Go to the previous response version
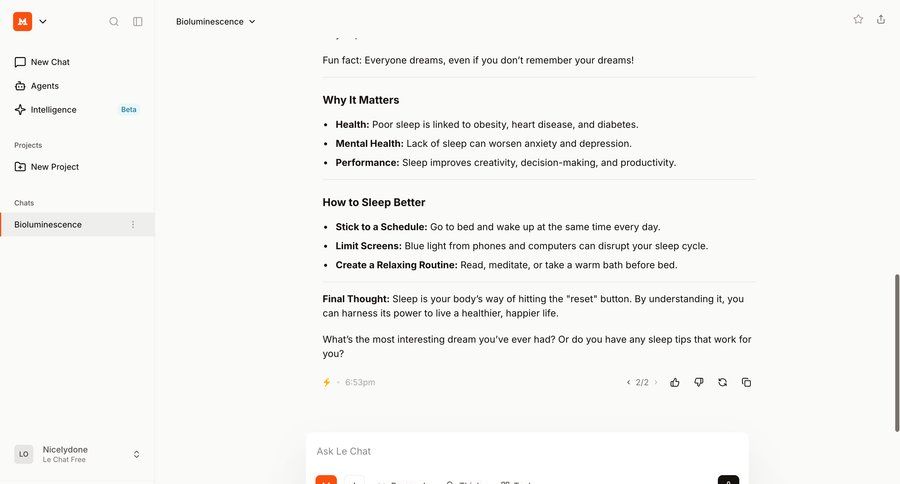The image size is (900, 484). point(628,382)
